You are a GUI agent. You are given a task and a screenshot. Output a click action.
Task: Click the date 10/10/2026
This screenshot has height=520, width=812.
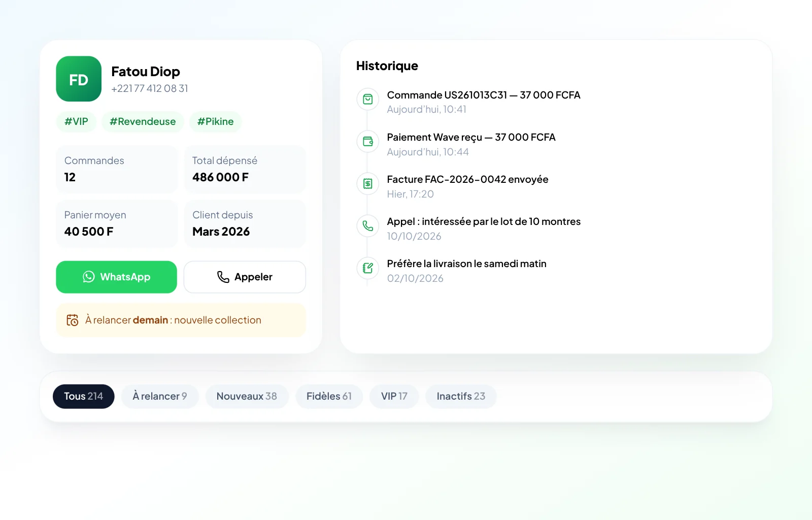(x=414, y=236)
